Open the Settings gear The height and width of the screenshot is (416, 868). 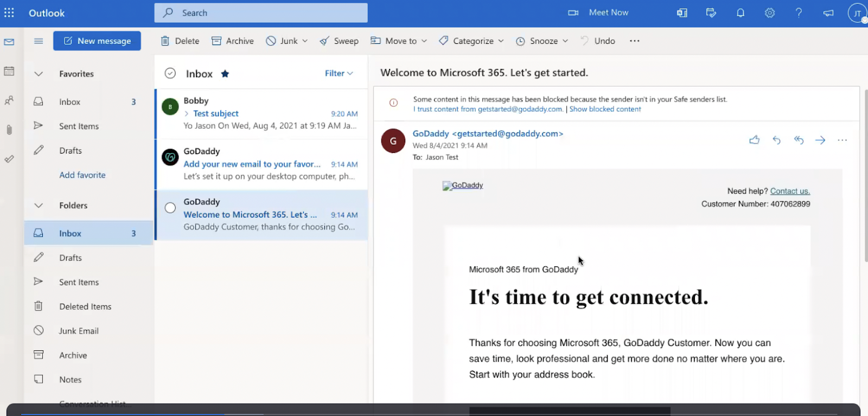tap(770, 13)
